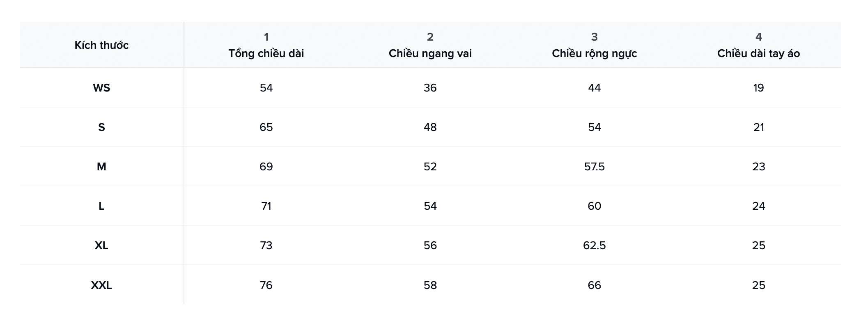The height and width of the screenshot is (321, 868).
Task: Select total length value 69 for M
Action: pyautogui.click(x=266, y=167)
